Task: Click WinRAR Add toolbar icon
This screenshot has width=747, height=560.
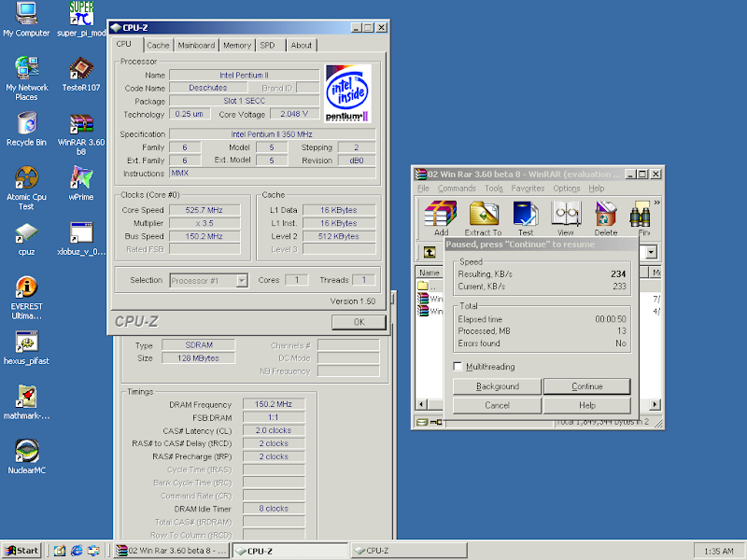Action: 441,218
